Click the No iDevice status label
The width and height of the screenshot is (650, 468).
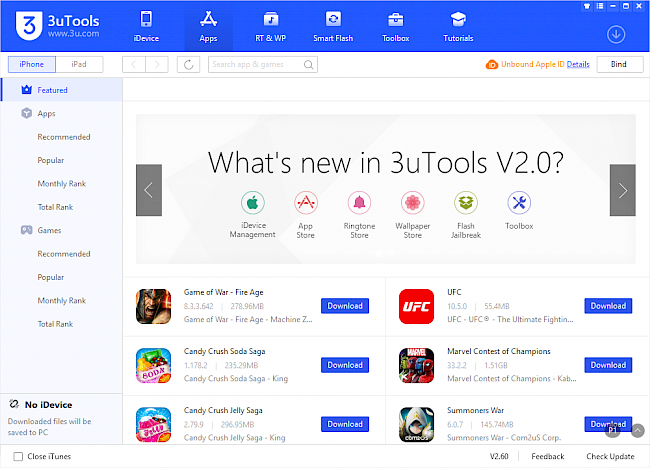[x=49, y=405]
